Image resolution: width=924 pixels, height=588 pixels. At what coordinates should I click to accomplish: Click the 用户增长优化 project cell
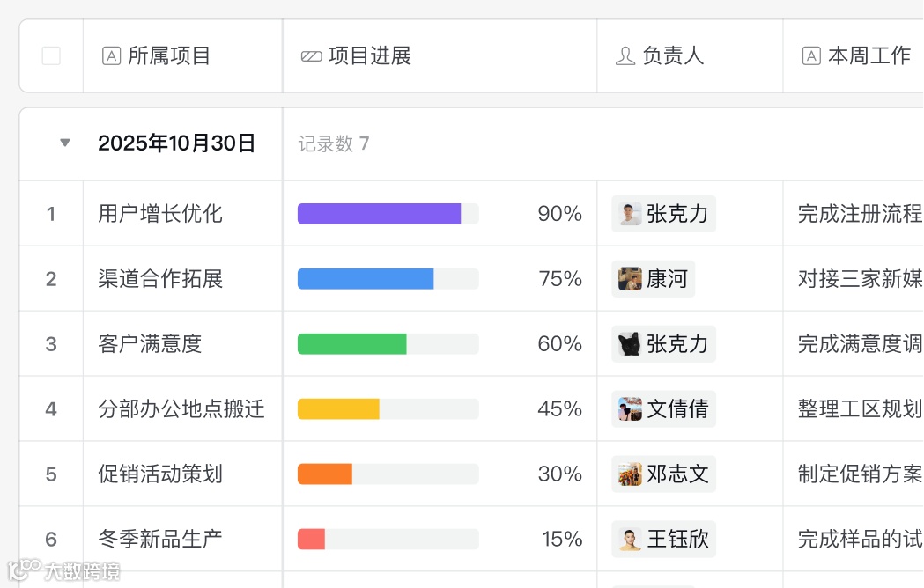pos(182,214)
